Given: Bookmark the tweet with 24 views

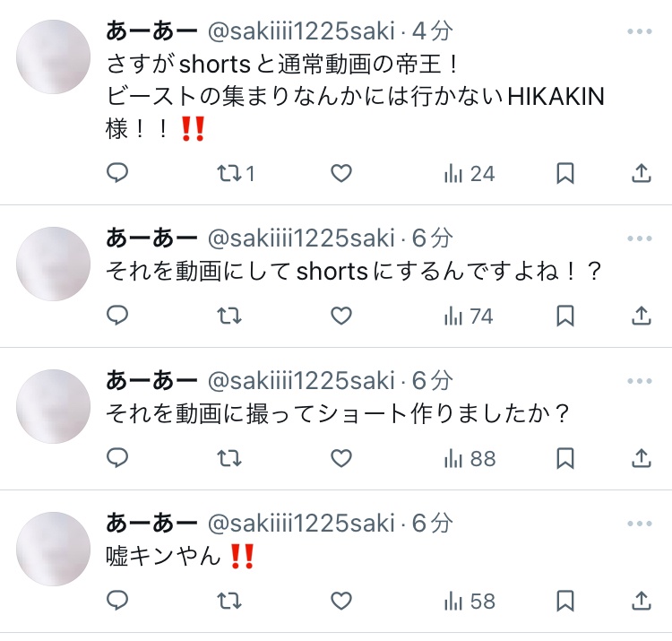Looking at the screenshot, I should coord(564,173).
